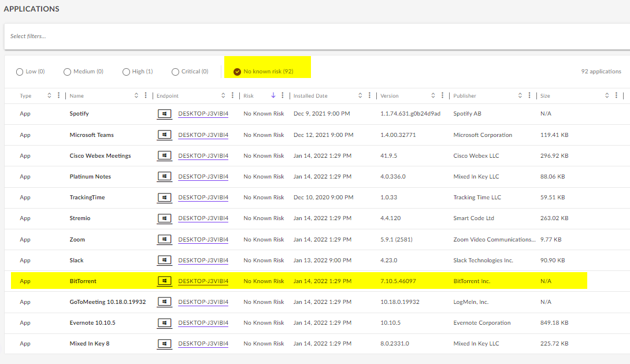Sort by the Endpoint column arrows
This screenshot has width=630, height=364.
[x=223, y=95]
